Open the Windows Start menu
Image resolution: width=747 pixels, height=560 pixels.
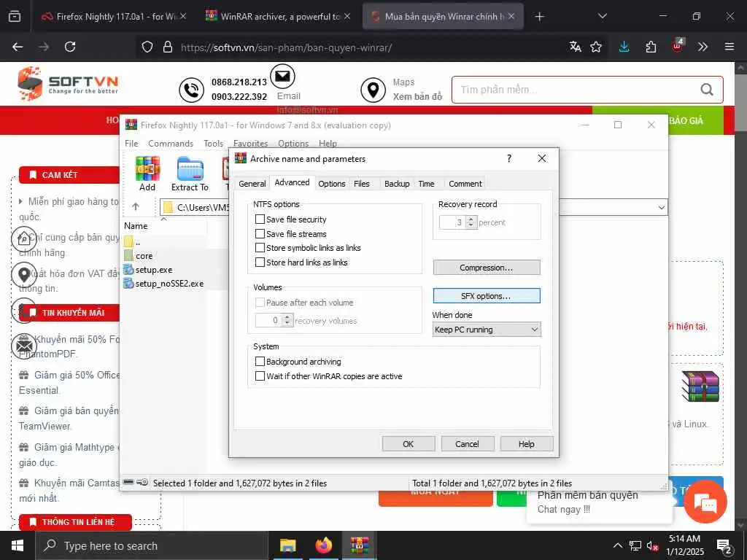click(18, 545)
